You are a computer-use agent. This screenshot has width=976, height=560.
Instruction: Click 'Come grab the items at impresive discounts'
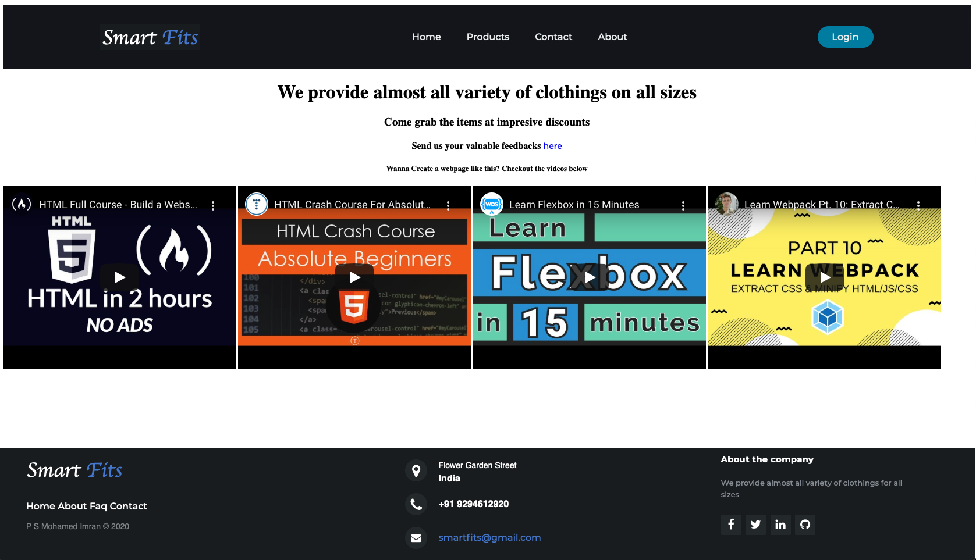[487, 122]
